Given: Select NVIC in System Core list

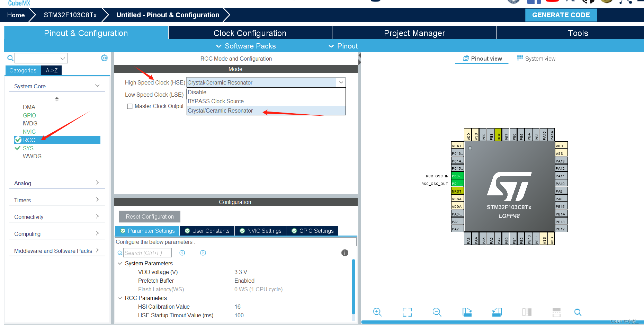Looking at the screenshot, I should (x=29, y=132).
